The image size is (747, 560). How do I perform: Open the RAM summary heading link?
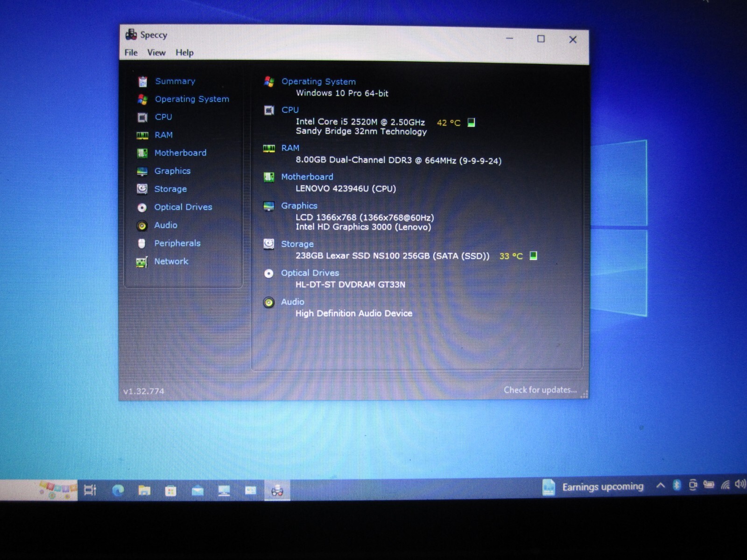pos(290,148)
